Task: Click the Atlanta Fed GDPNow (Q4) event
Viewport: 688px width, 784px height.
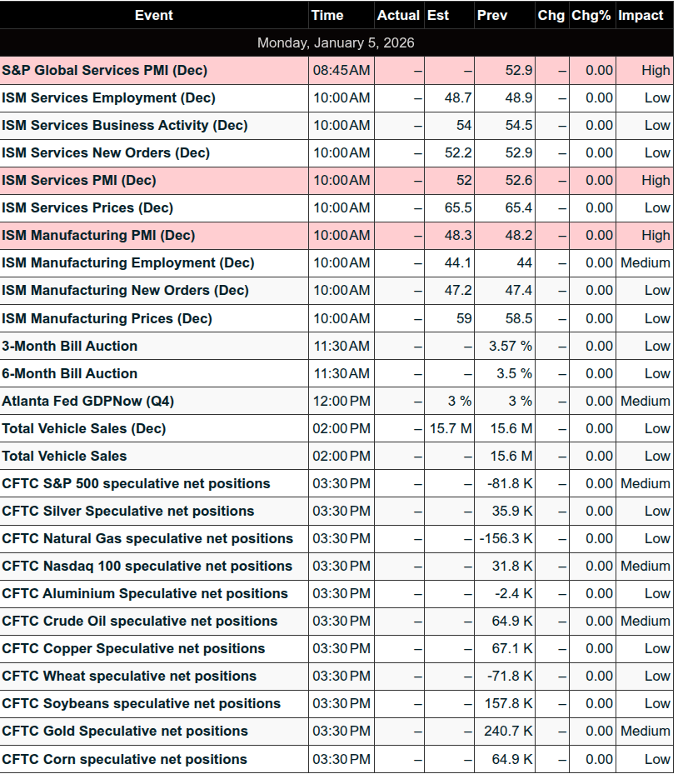Action: (87, 402)
